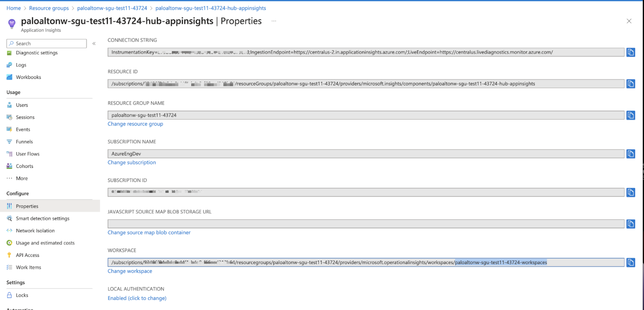644x310 pixels.
Task: Open the ellipsis menu beside Properties title
Action: [274, 21]
